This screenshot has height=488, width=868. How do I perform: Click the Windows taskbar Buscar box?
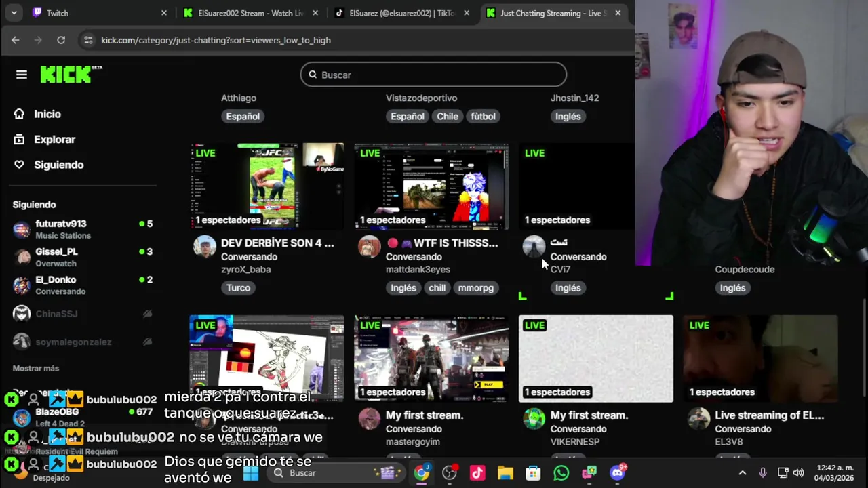tap(336, 473)
